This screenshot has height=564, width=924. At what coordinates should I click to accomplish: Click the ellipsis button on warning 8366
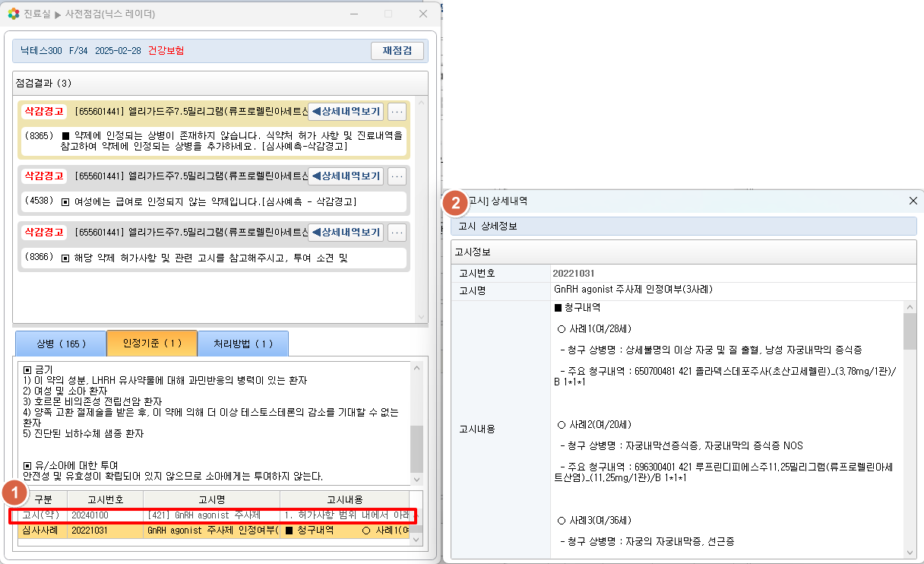click(x=397, y=232)
